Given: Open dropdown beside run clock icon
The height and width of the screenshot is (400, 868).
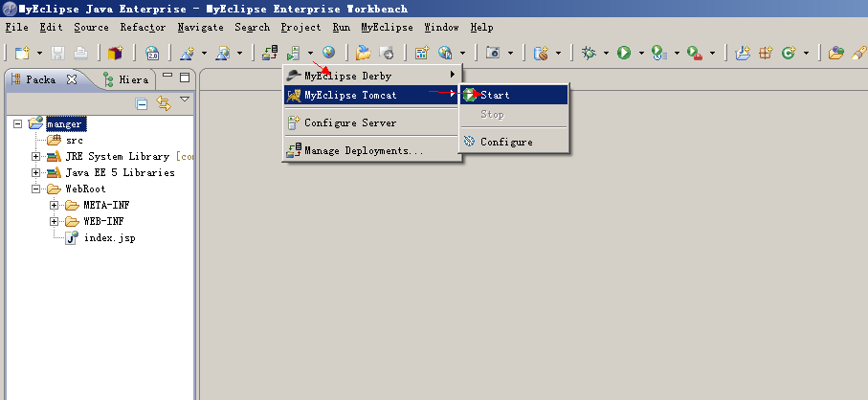Looking at the screenshot, I should click(677, 54).
